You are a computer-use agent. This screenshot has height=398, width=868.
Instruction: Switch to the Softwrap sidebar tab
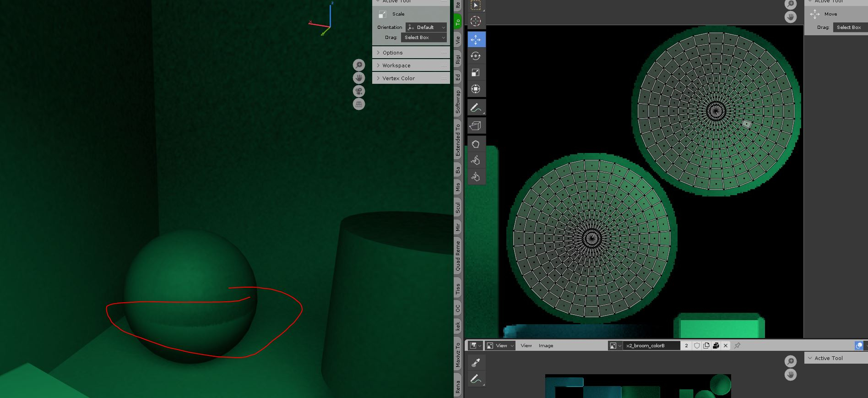point(457,101)
